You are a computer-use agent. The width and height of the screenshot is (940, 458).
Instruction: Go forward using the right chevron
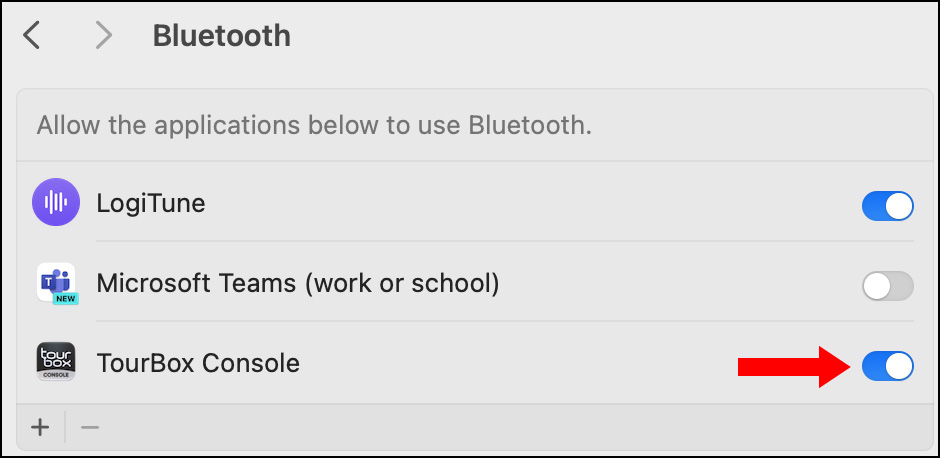pyautogui.click(x=103, y=36)
